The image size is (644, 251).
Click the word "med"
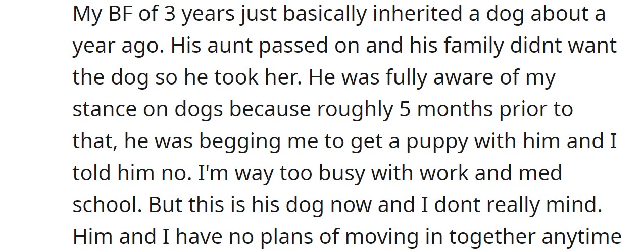(x=541, y=173)
